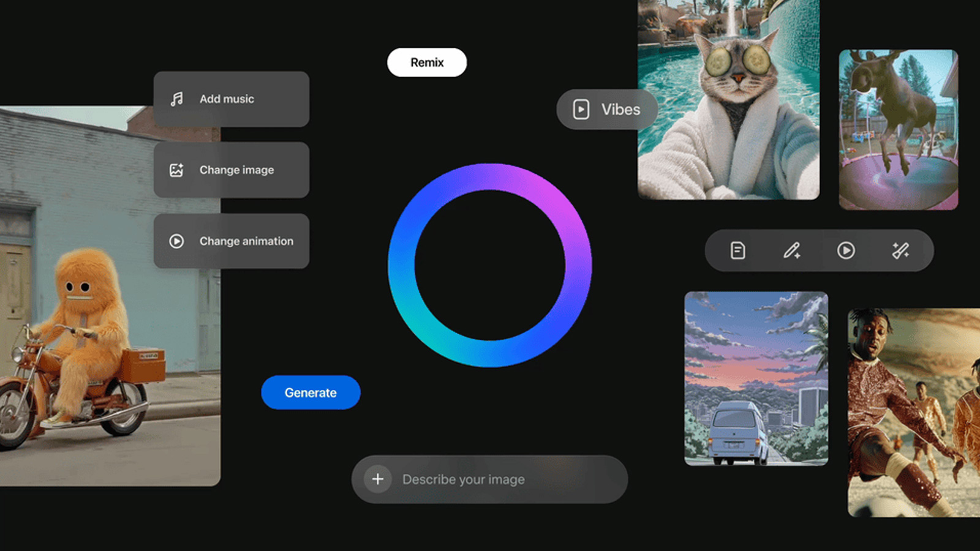Screen dimensions: 980x551
Task: Select the image icon on Change image option
Action: click(176, 170)
